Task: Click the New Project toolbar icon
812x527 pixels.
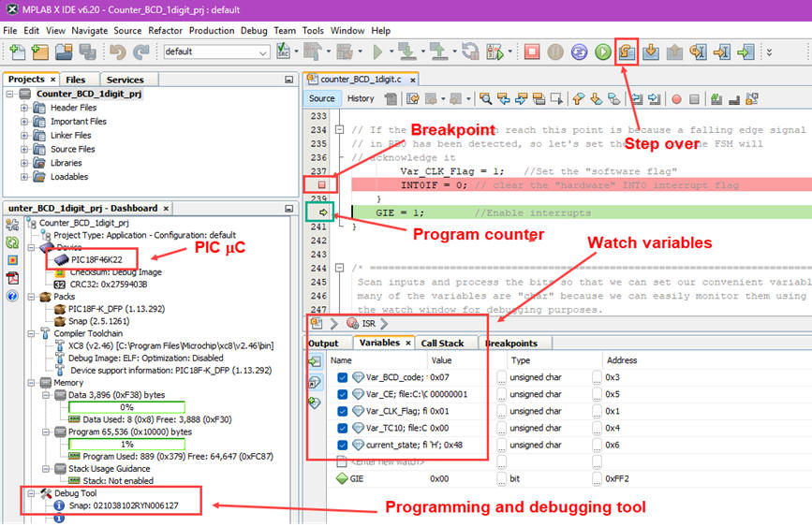Action: [40, 51]
